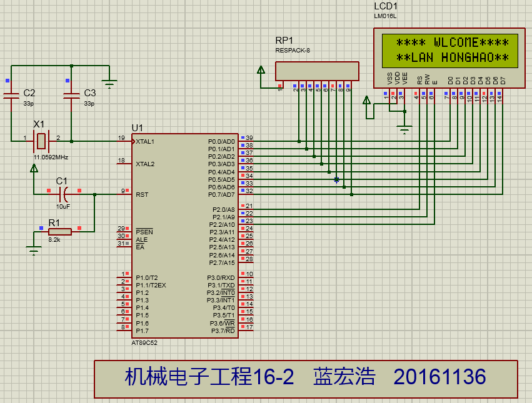
Task: Click the WLCOME line on the LCD
Action: tap(452, 42)
